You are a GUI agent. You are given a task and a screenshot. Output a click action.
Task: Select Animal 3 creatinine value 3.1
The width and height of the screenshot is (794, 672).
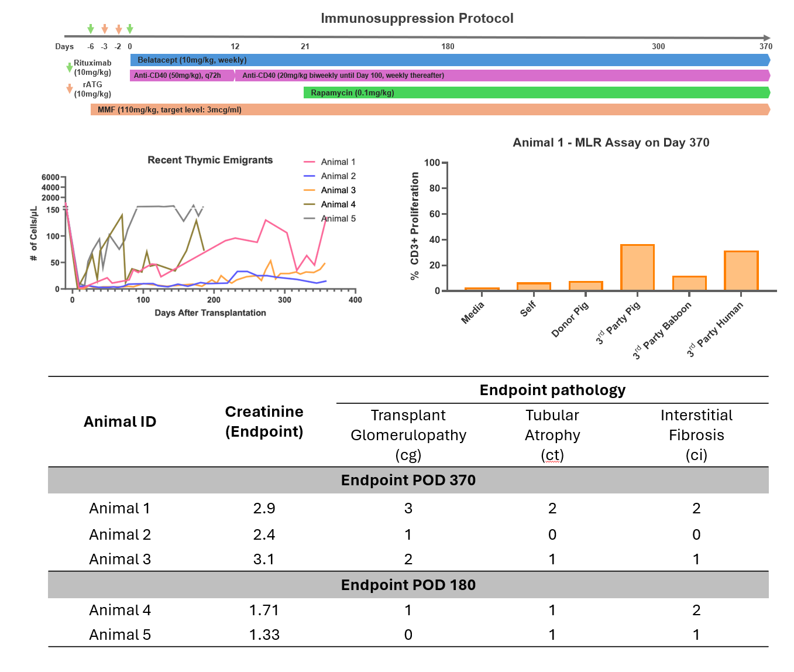264,560
